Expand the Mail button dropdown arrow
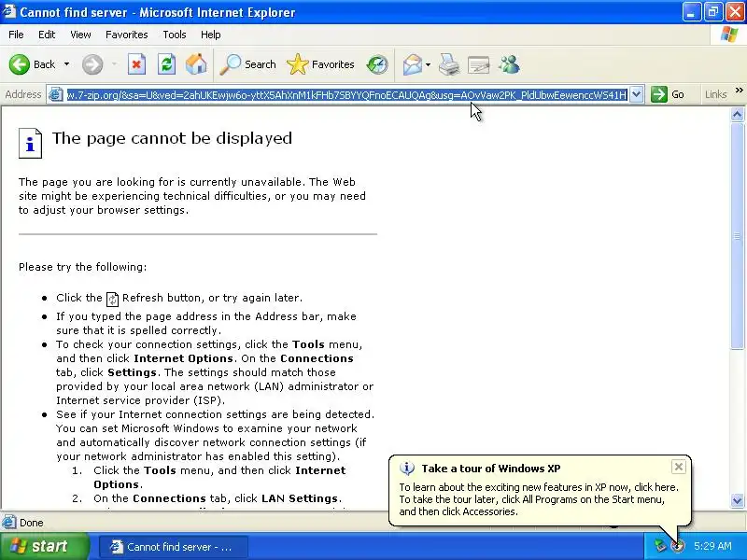The image size is (747, 560). click(x=428, y=64)
